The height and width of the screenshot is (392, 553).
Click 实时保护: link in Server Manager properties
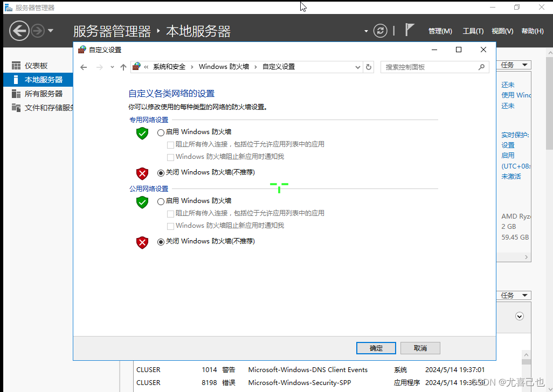tap(515, 135)
